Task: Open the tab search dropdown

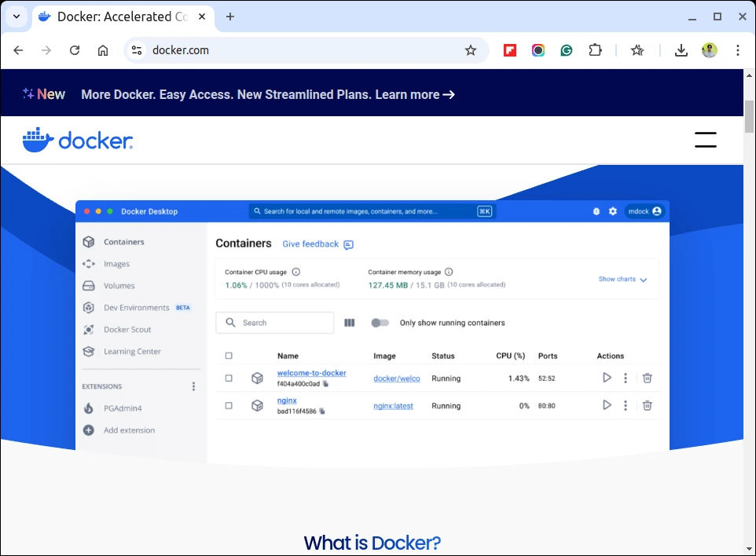Action: coord(17,16)
